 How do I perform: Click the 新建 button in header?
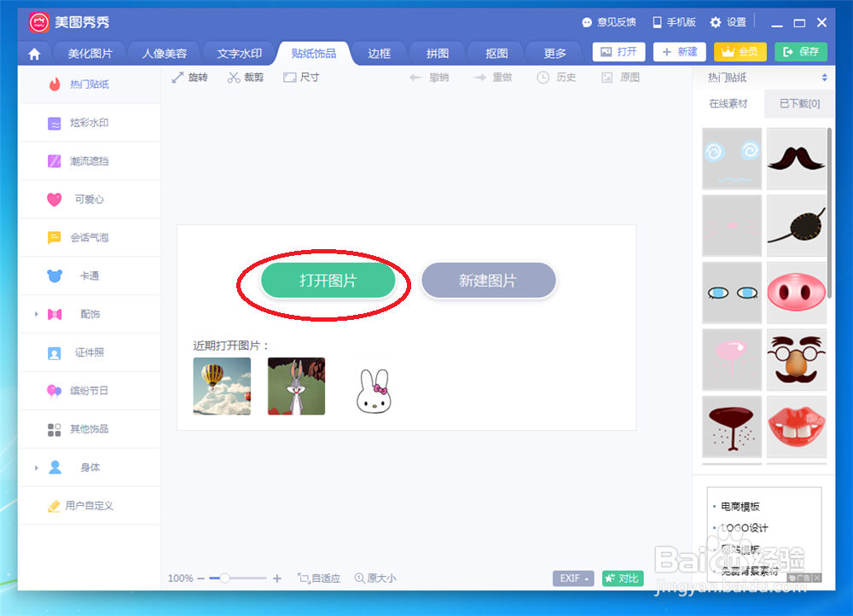pyautogui.click(x=680, y=52)
